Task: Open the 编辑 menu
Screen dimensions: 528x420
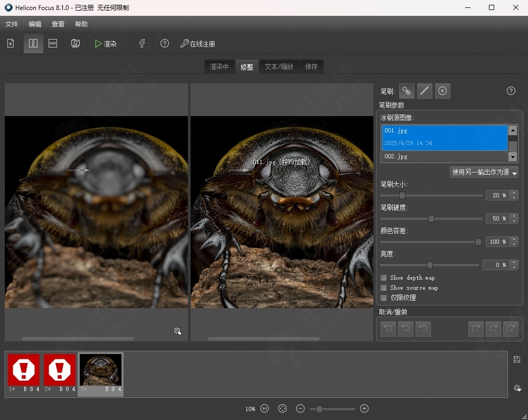Action: coord(35,24)
